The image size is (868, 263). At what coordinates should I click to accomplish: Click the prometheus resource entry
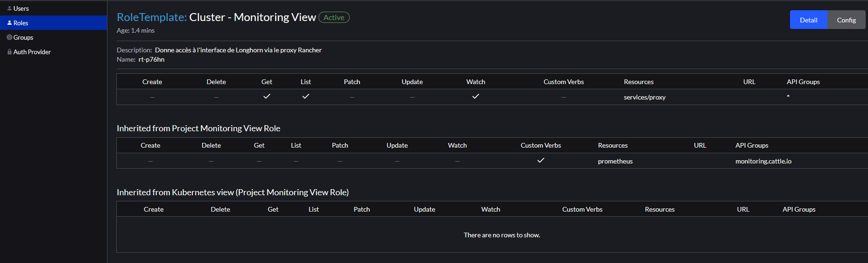[x=615, y=161]
